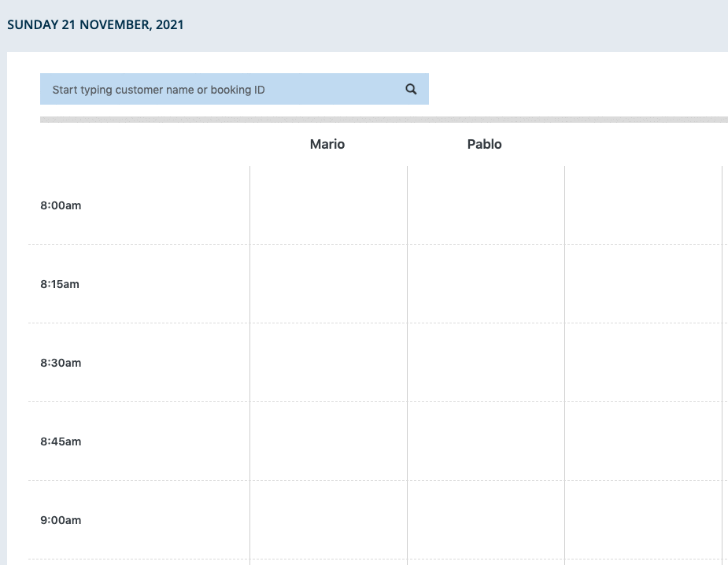Open Pablo's 8:45am calendar slot
The height and width of the screenshot is (565, 728).
486,441
